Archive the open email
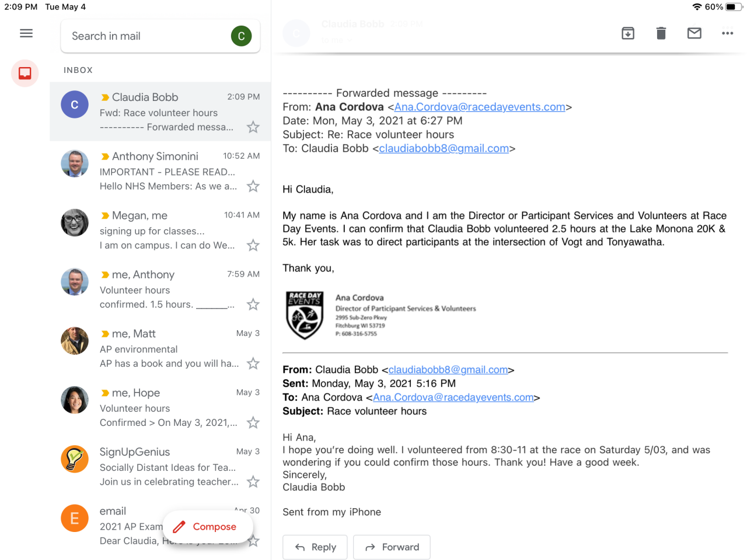The image size is (747, 560). coord(628,33)
